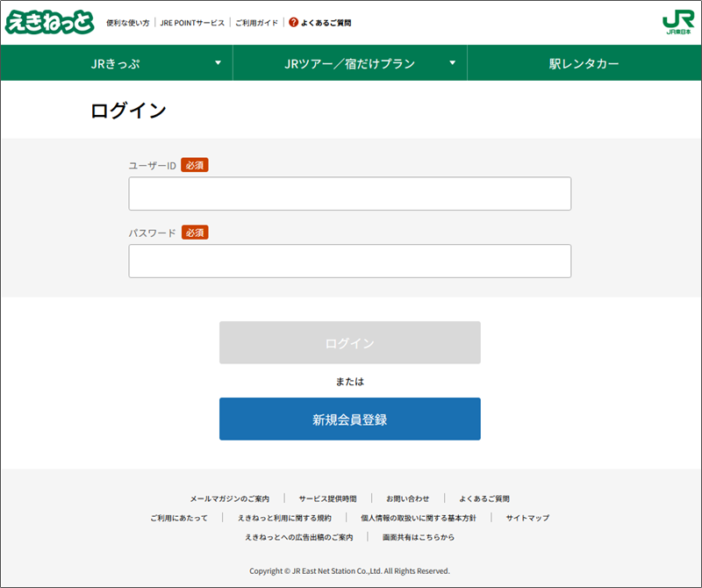Open ご利用にあたって footer link
The height and width of the screenshot is (588, 702).
click(x=179, y=518)
